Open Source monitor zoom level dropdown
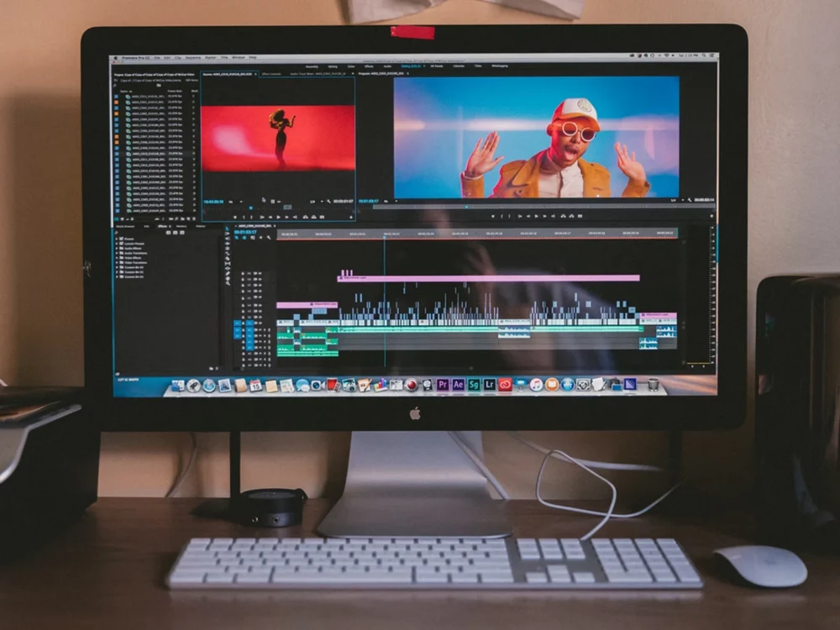 pos(236,202)
